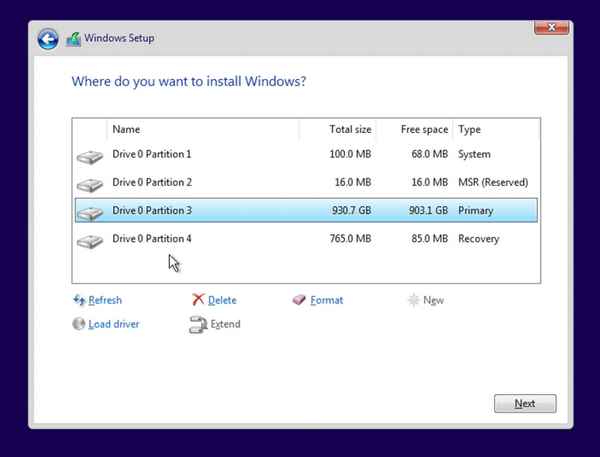Image resolution: width=600 pixels, height=457 pixels.
Task: Select Drive 0 Partition 3
Action: click(306, 210)
